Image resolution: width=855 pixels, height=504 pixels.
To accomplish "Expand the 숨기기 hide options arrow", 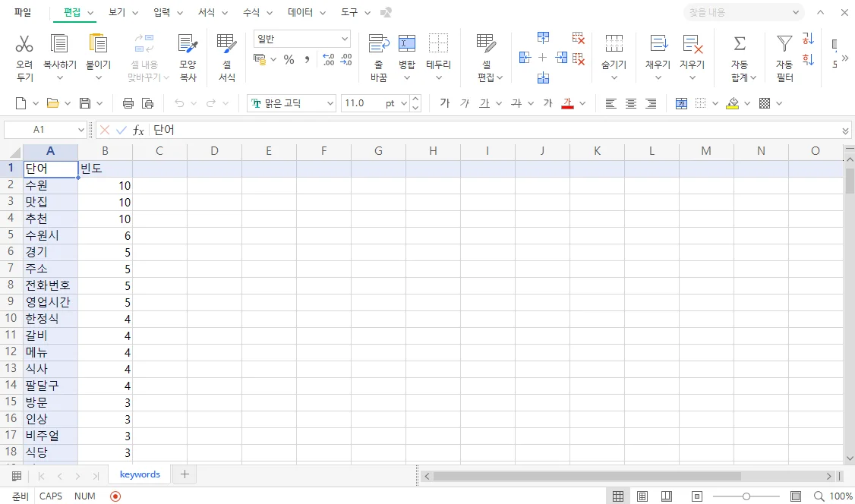I will (x=614, y=78).
